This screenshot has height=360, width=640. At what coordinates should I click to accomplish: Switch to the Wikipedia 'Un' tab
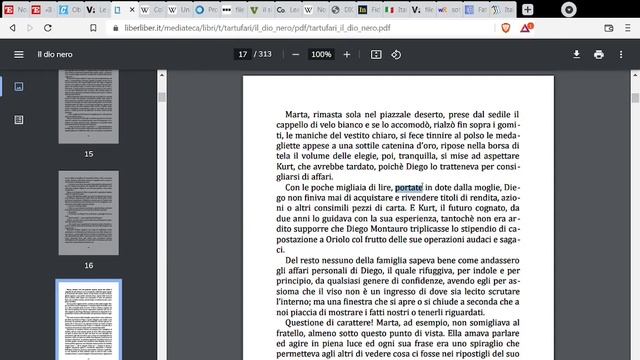[179, 10]
